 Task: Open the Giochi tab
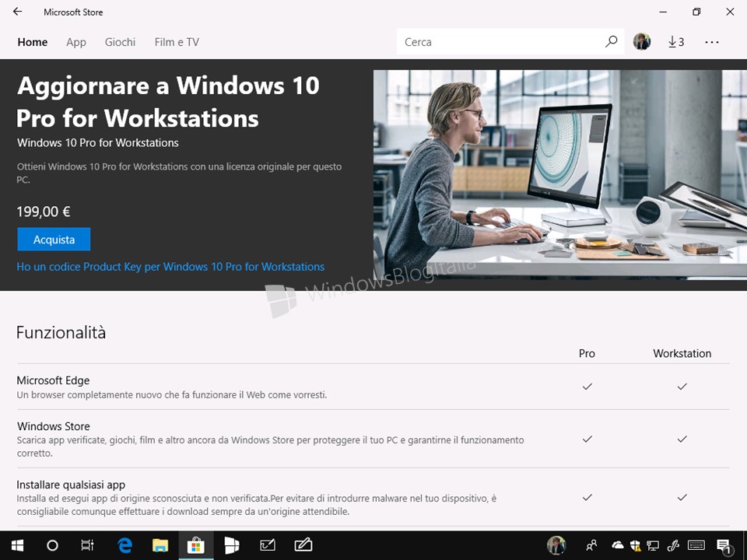click(120, 42)
